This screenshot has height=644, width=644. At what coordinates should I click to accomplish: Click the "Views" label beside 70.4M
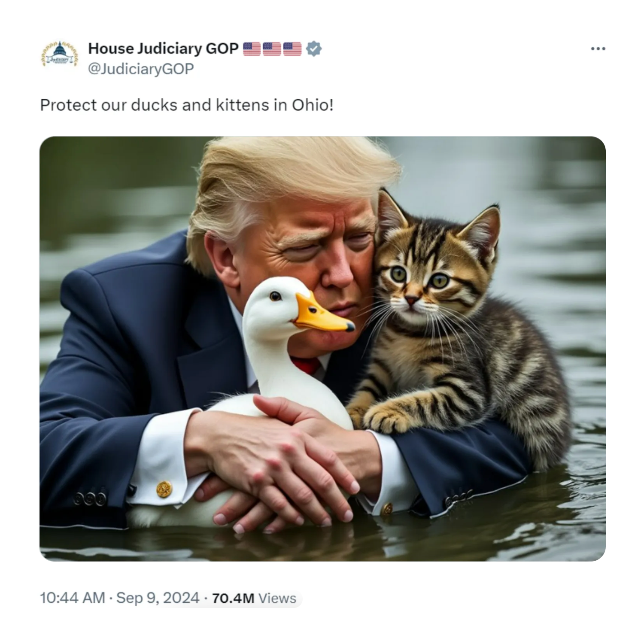pos(277,598)
